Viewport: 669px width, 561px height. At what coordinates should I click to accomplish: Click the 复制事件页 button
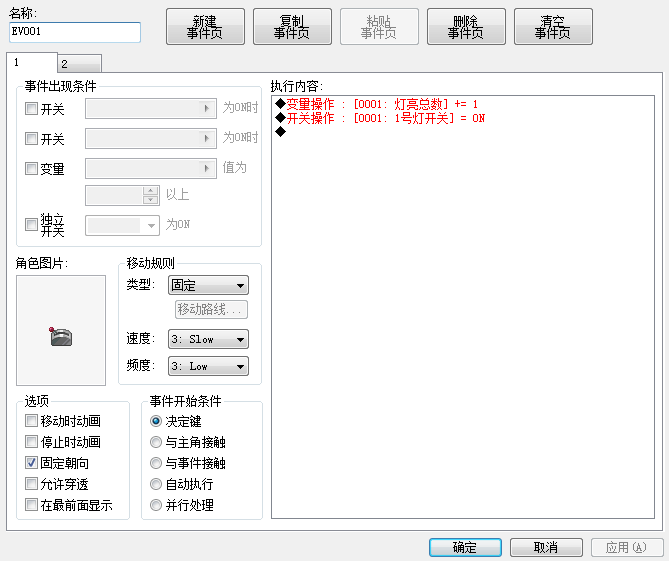[x=292, y=27]
